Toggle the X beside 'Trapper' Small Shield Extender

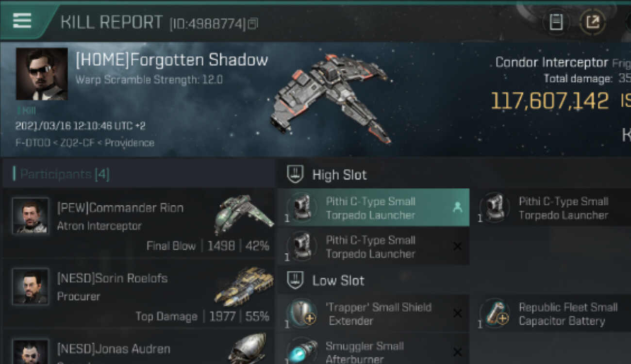457,313
